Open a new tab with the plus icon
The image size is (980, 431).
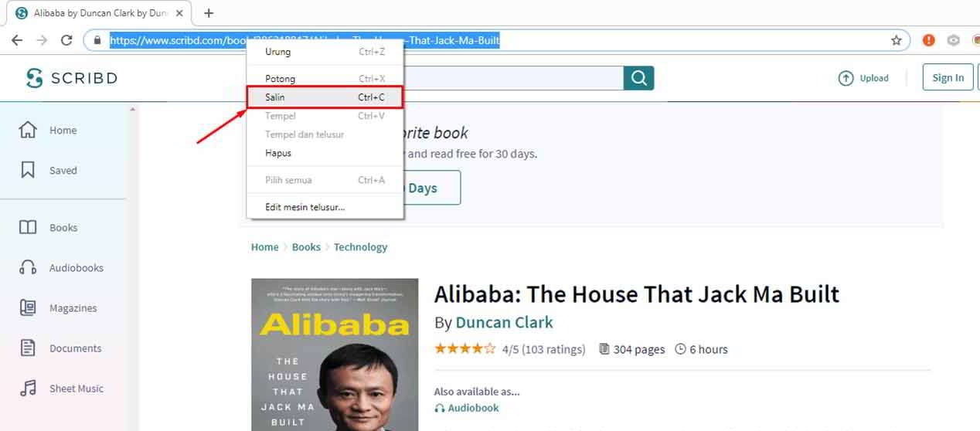(209, 13)
